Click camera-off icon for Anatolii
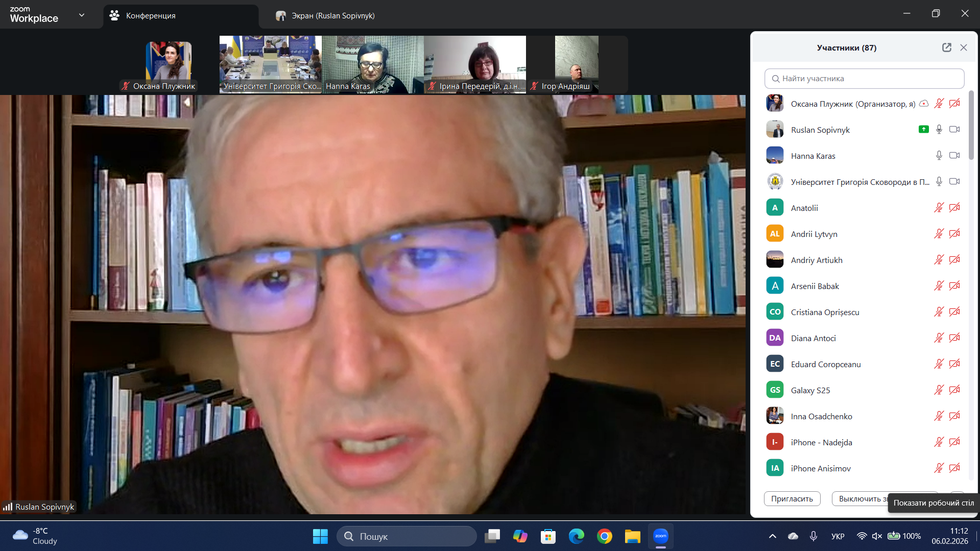This screenshot has width=980, height=551. (x=954, y=208)
